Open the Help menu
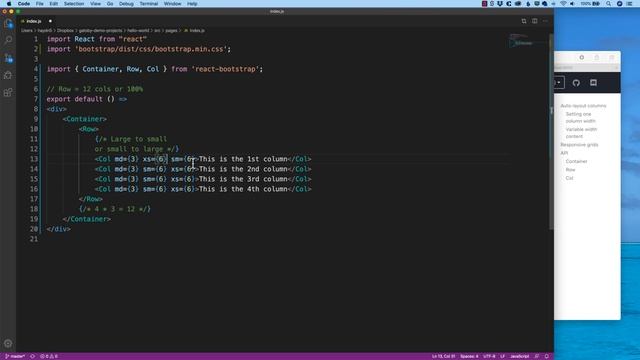 192,4
